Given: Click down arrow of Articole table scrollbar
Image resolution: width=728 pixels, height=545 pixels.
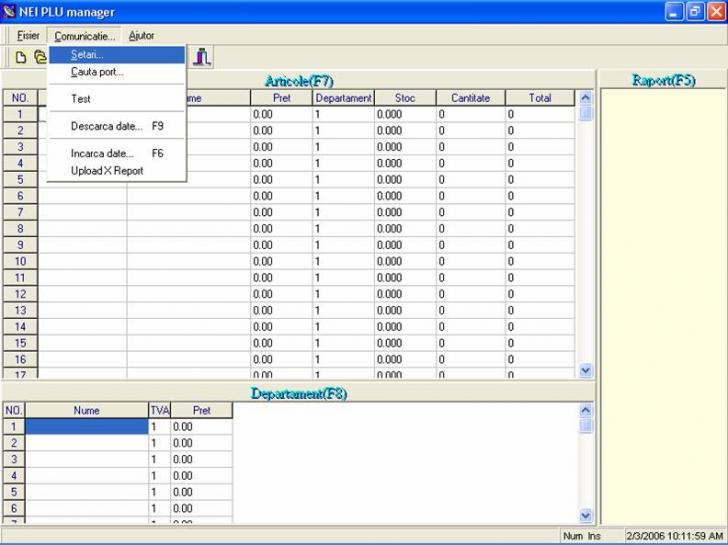Looking at the screenshot, I should tap(586, 370).
